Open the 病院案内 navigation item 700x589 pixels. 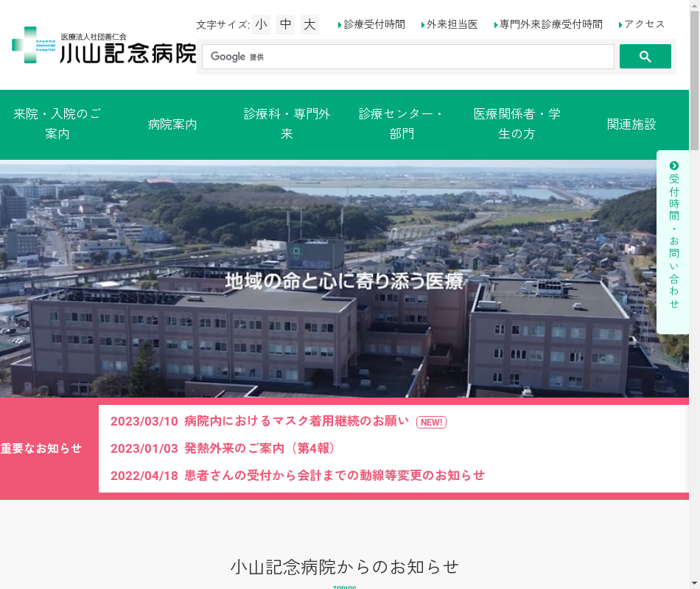pos(172,124)
